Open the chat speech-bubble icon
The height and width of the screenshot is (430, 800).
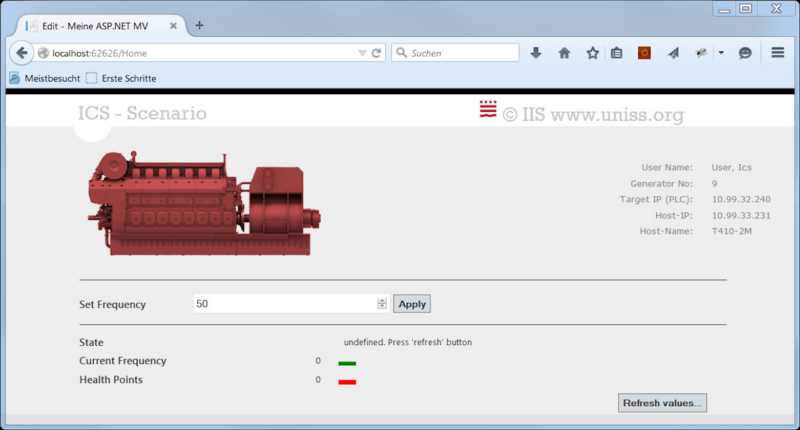[x=745, y=53]
